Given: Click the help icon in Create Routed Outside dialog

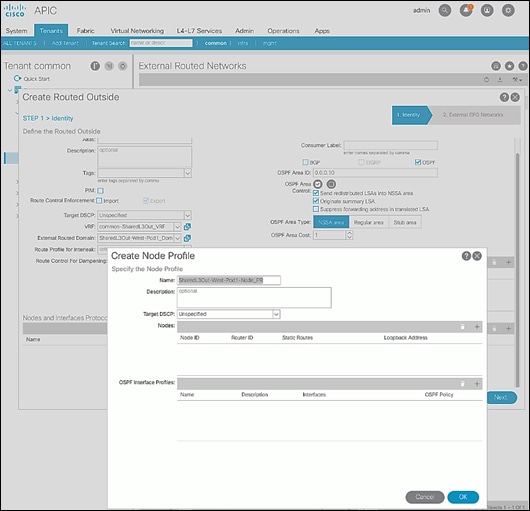Looking at the screenshot, I should 504,97.
